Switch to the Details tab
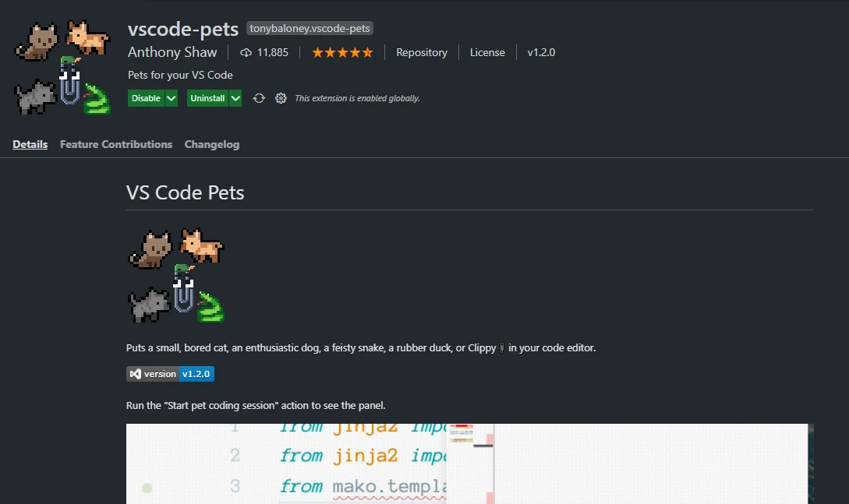 pyautogui.click(x=30, y=144)
